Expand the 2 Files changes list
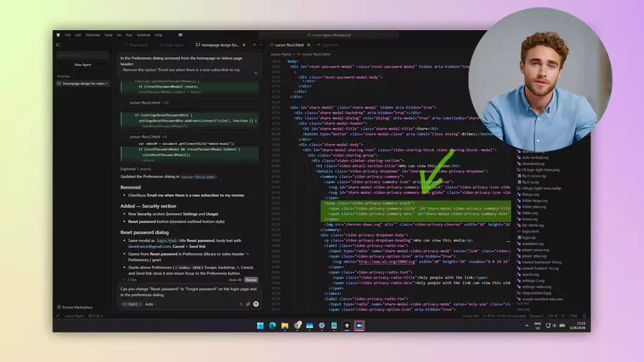The width and height of the screenshot is (644, 362). [130, 280]
